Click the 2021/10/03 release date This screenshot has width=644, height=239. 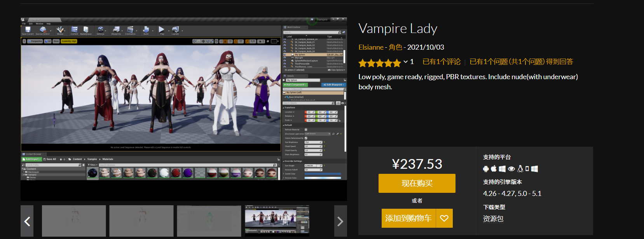[426, 47]
